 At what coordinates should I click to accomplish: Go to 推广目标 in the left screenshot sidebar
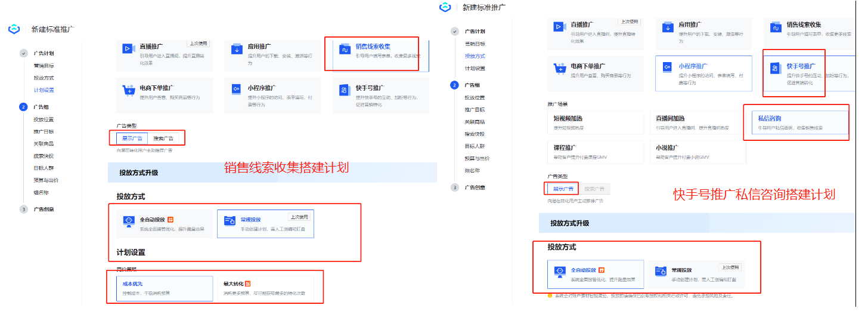point(44,131)
